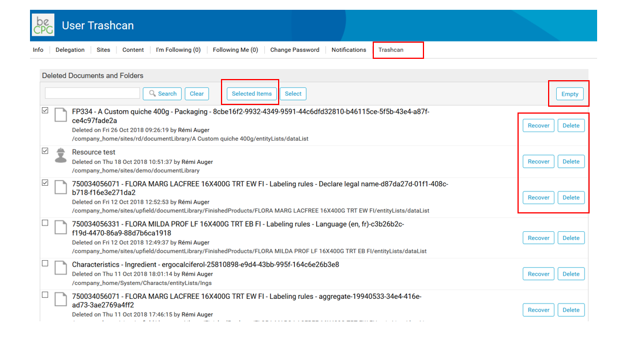The height and width of the screenshot is (364, 630).
Task: Check the FLORA MILDA PROF item checkbox
Action: 45,223
